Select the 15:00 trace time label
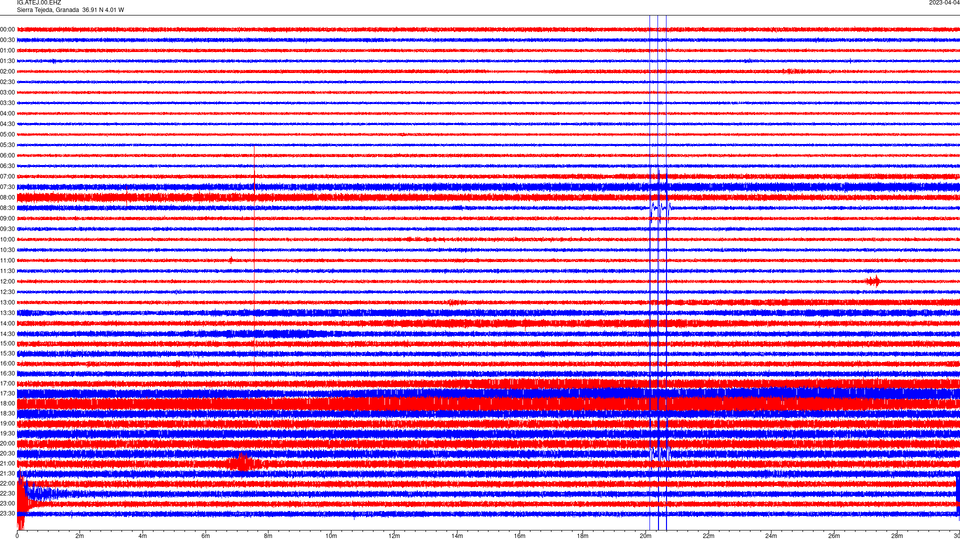 (x=7, y=343)
